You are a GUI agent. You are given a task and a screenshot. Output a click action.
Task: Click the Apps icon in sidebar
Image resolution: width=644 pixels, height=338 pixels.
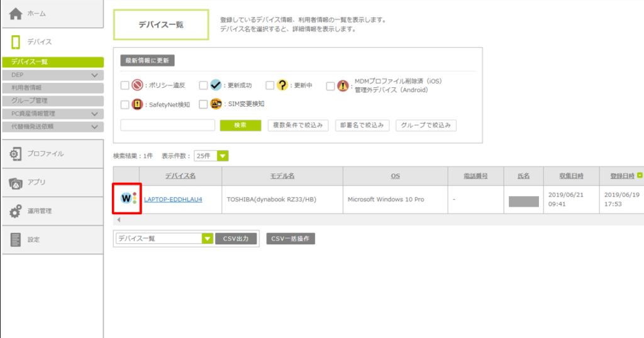tap(16, 183)
